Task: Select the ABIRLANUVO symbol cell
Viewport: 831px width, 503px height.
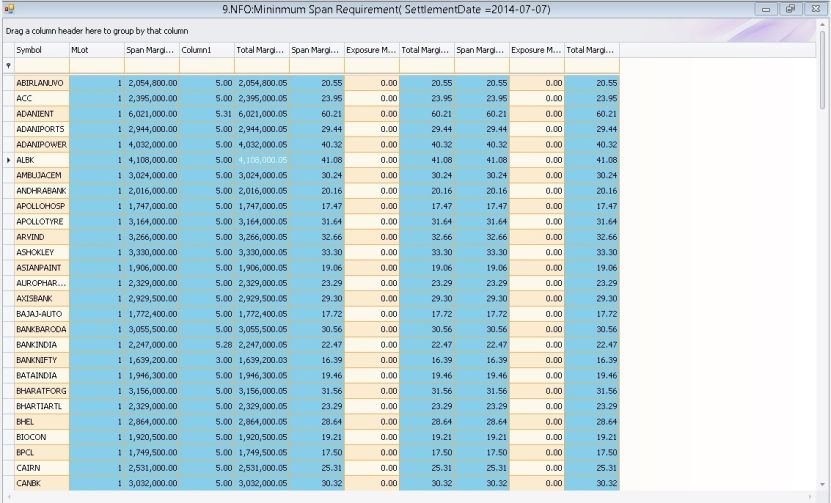Action: point(41,83)
